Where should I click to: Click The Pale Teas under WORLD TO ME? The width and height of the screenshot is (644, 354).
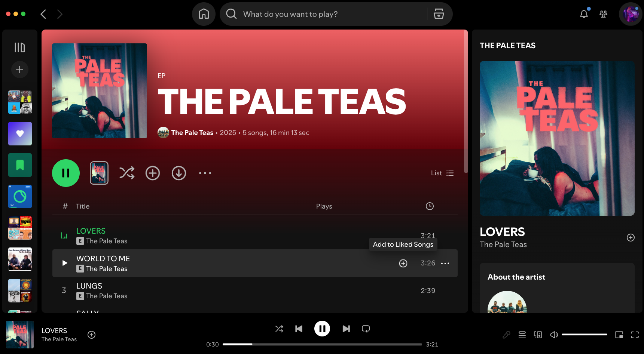point(107,269)
